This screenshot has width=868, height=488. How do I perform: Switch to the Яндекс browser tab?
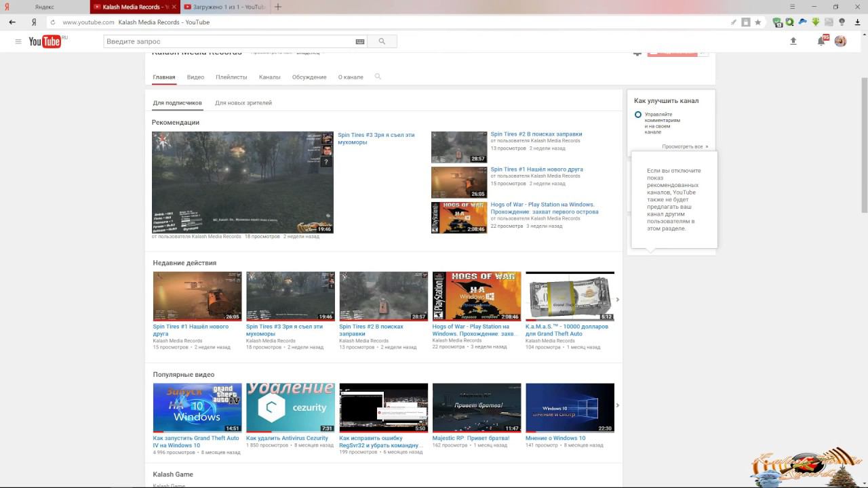point(45,7)
